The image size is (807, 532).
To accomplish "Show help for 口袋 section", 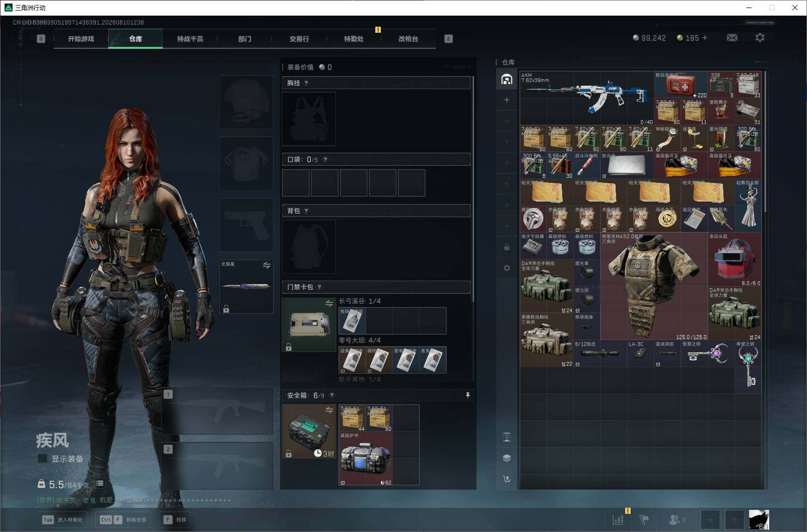I will coord(325,160).
